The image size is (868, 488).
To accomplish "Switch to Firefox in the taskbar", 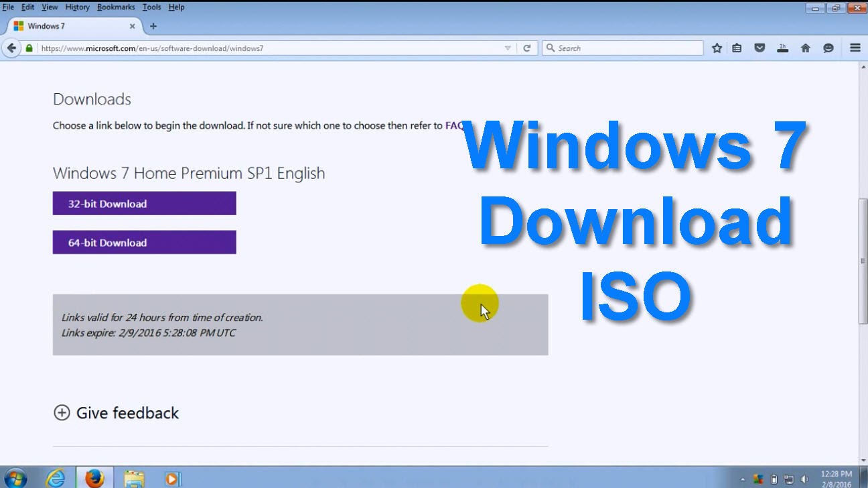I will (x=94, y=478).
